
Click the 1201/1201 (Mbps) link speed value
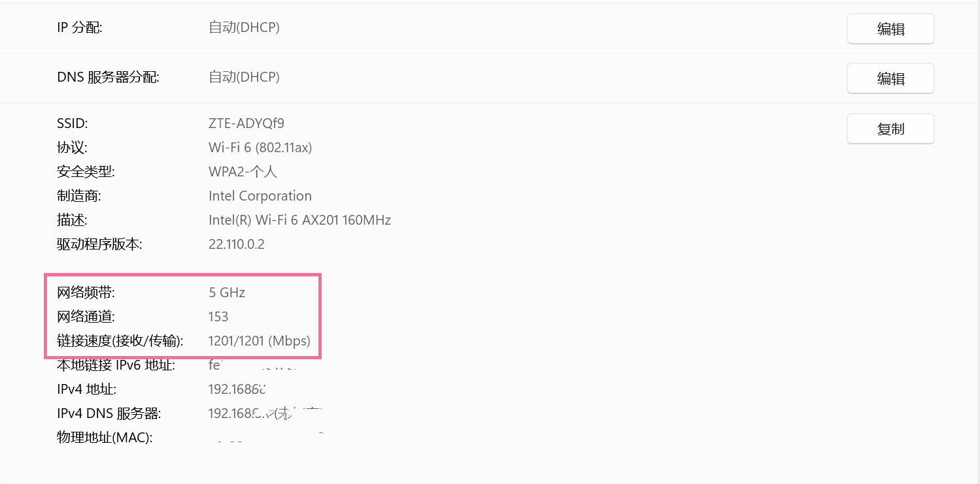coord(259,341)
